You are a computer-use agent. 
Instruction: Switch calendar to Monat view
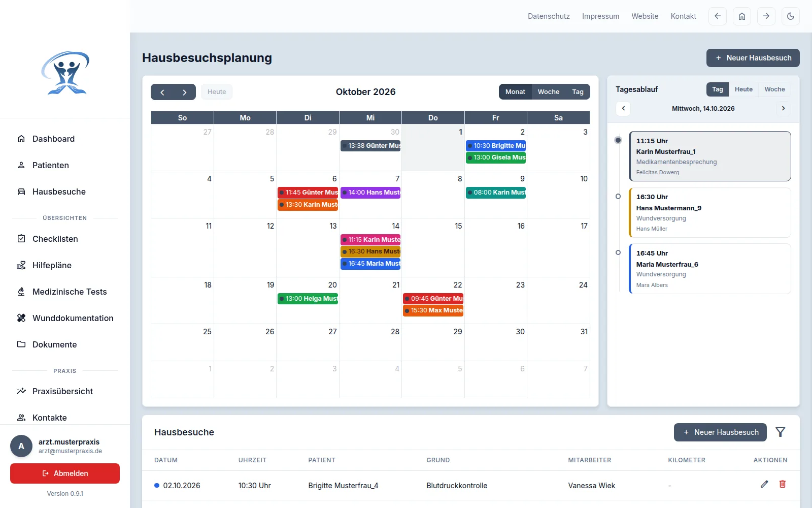tap(515, 92)
